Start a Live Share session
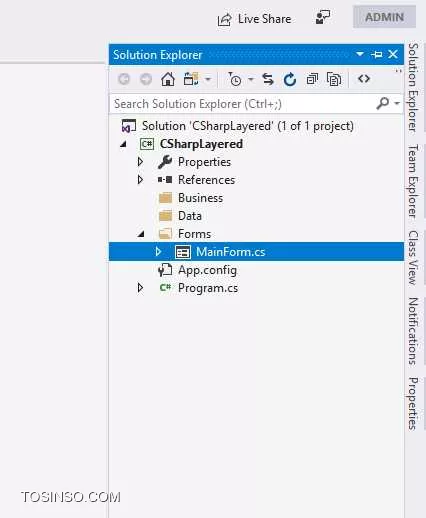 tap(254, 19)
